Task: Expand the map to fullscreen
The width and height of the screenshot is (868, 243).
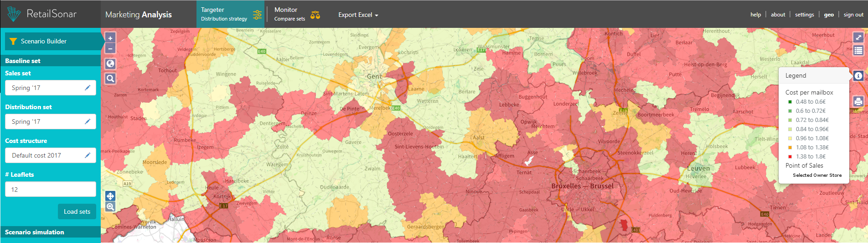Action: [x=858, y=38]
